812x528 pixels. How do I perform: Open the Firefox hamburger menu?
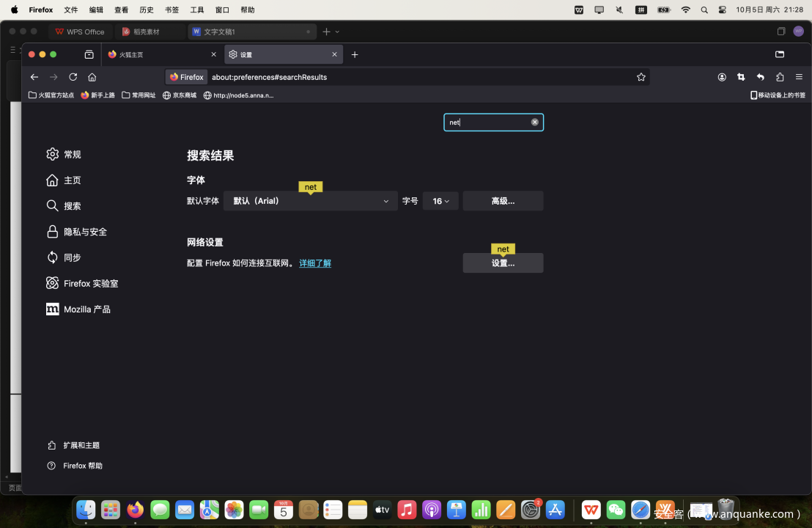799,77
